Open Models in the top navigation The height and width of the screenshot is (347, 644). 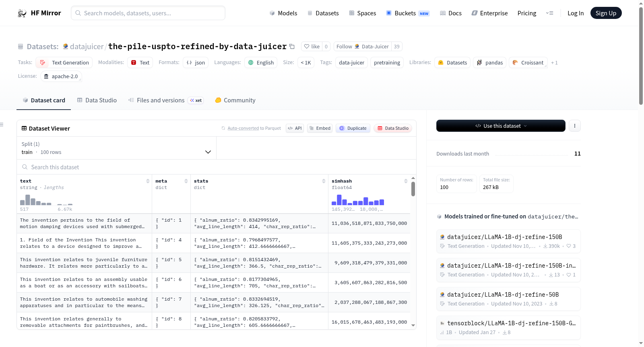[283, 13]
